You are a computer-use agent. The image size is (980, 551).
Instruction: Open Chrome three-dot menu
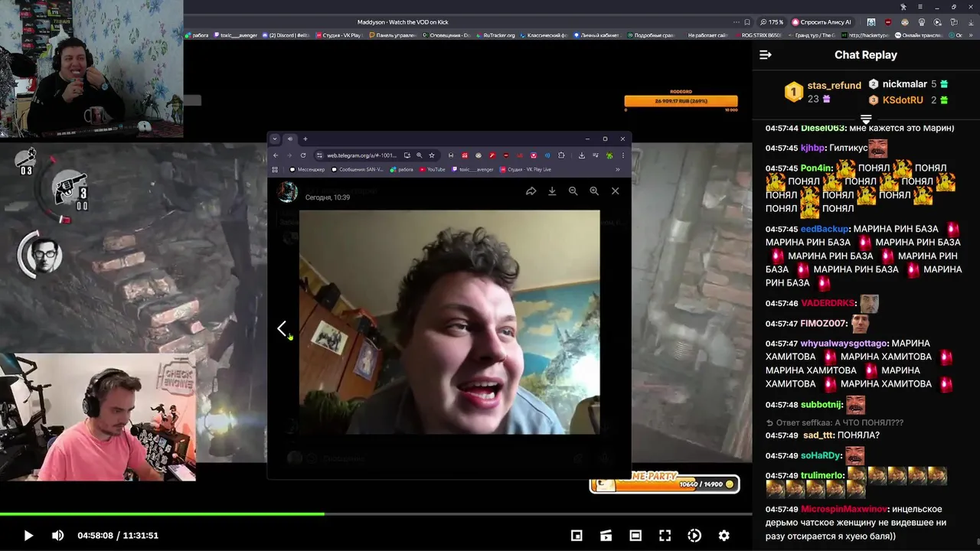click(623, 155)
